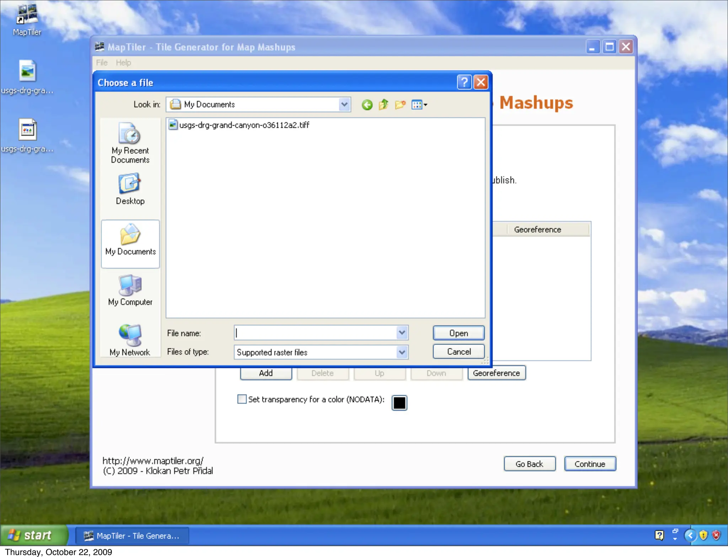Open the View Menu icon dropdown
The image size is (728, 560).
(x=419, y=105)
